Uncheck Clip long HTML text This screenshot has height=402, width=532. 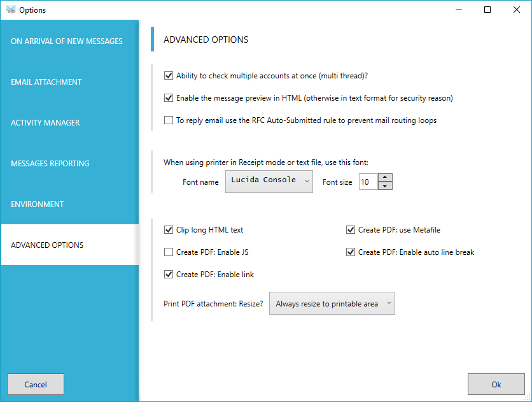tap(169, 230)
